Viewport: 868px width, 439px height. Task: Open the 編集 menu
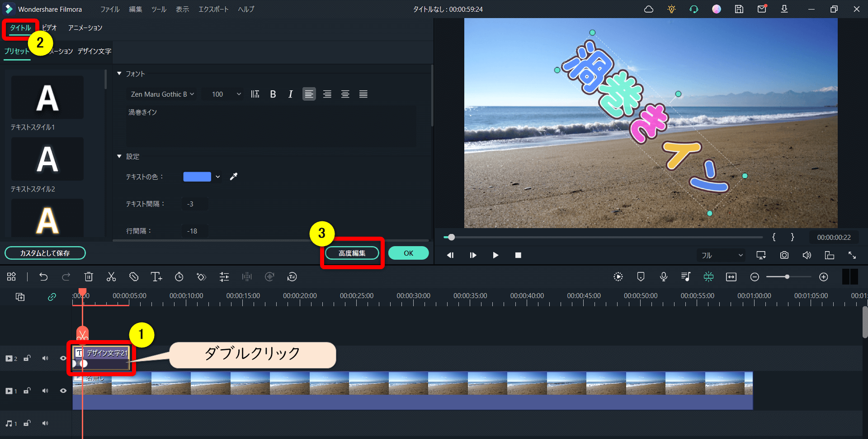click(136, 9)
